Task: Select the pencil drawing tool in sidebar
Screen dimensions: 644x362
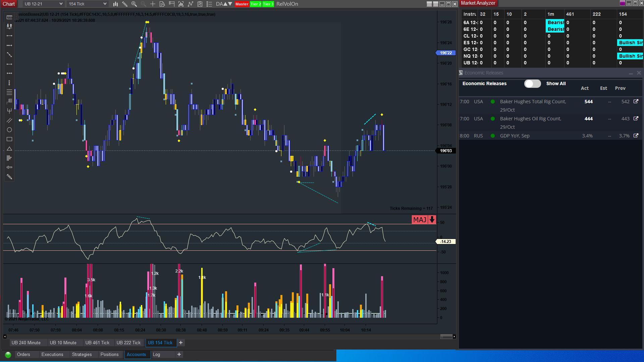Action: pyautogui.click(x=9, y=177)
